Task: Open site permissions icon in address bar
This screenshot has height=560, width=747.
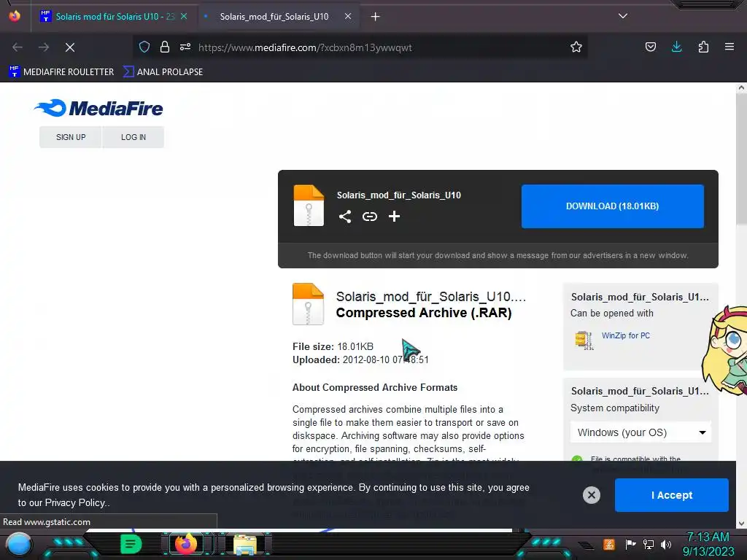Action: click(185, 47)
